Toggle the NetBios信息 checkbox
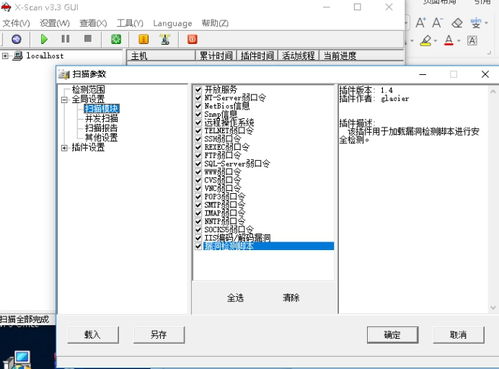 (198, 106)
